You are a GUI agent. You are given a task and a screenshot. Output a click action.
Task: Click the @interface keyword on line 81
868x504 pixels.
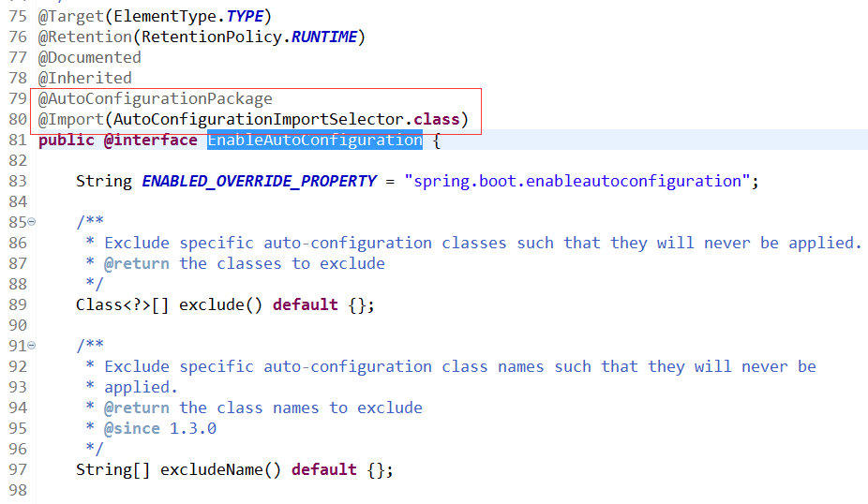pos(151,140)
